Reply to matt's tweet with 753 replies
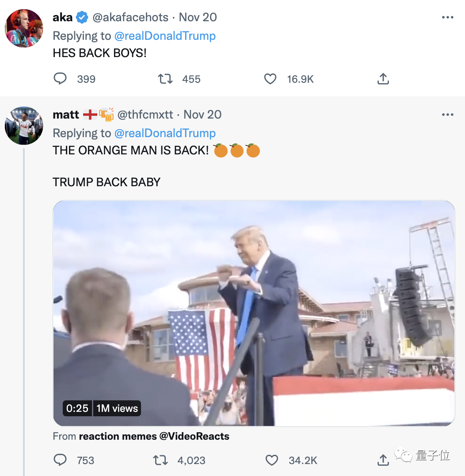Screen dimensions: 465x476 click(x=60, y=460)
